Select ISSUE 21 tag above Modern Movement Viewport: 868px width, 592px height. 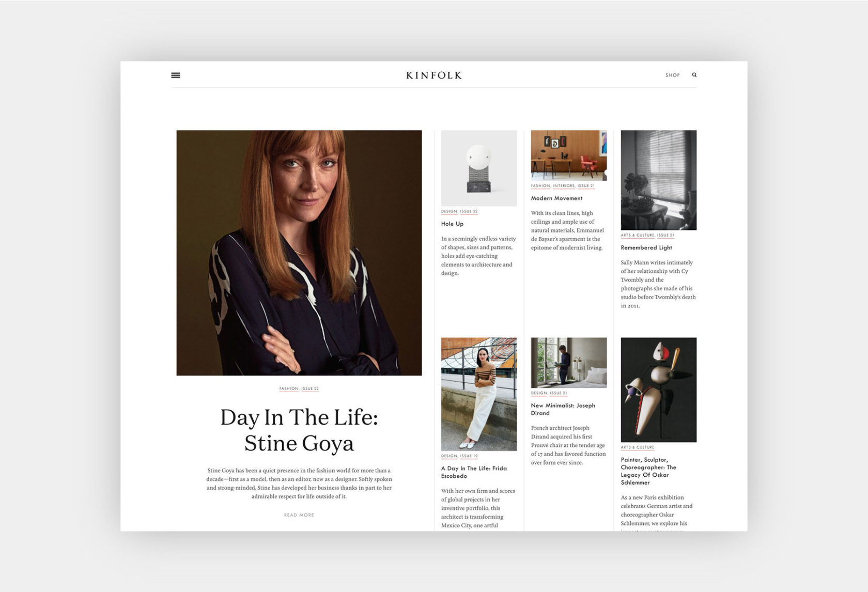[x=586, y=186]
